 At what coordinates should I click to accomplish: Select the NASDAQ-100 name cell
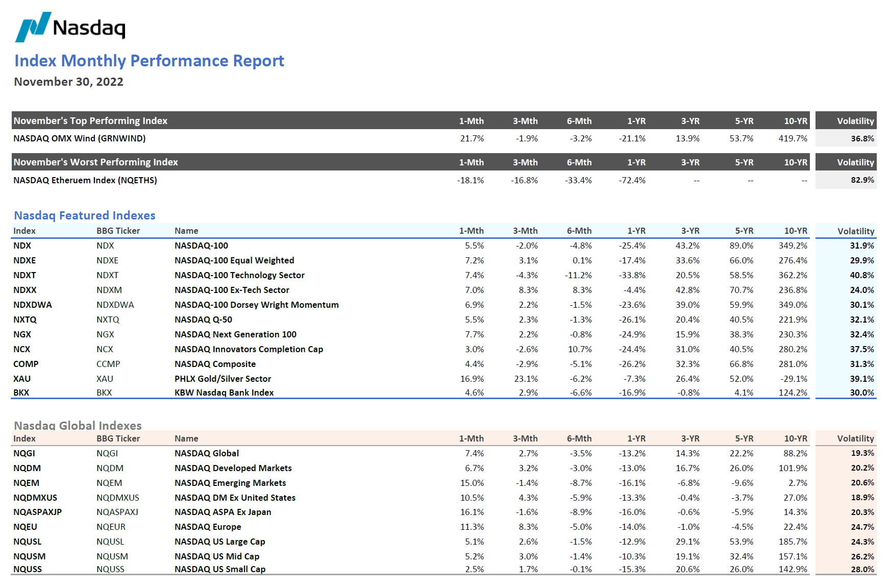coord(201,246)
